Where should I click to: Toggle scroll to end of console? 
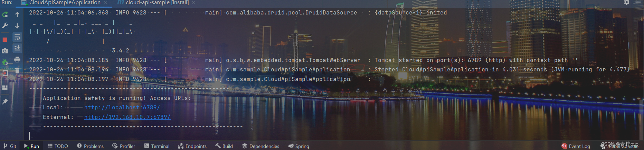point(17,48)
